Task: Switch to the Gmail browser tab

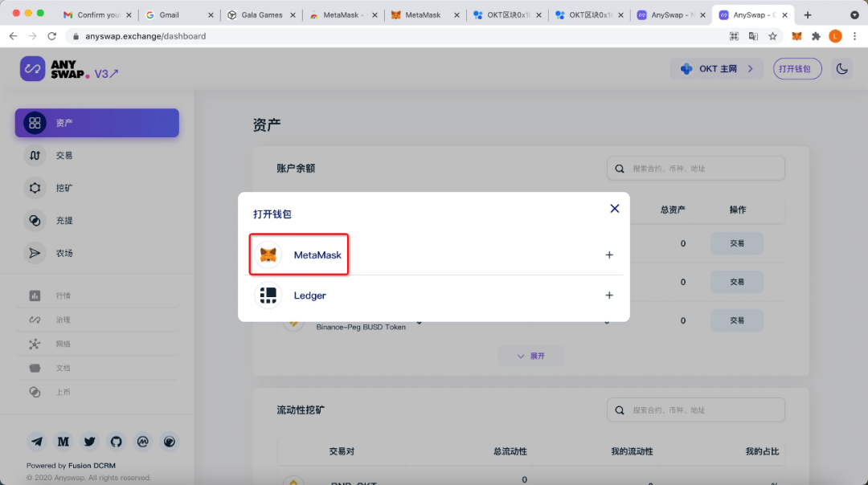Action: (177, 15)
